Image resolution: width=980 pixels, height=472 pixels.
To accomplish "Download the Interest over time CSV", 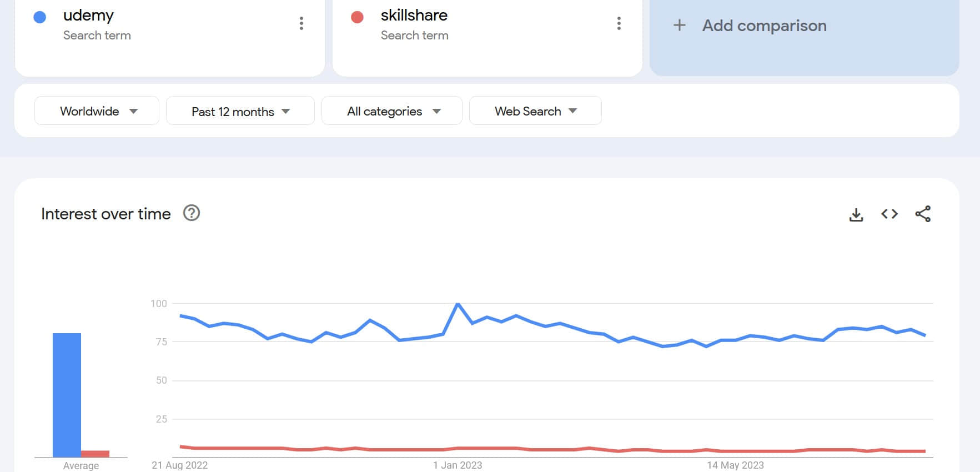I will coord(856,214).
